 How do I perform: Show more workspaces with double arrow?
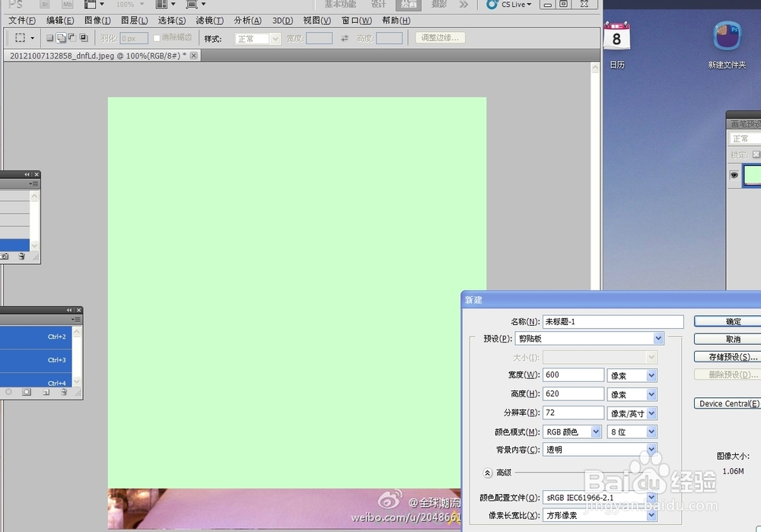point(464,5)
